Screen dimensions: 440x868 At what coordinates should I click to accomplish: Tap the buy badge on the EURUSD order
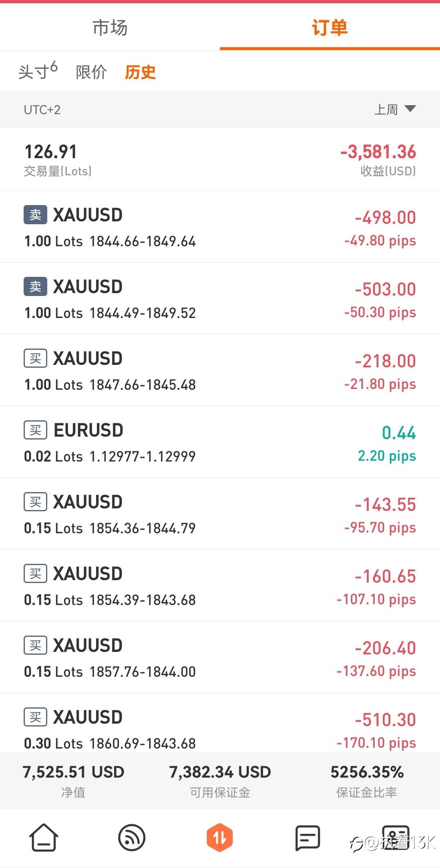click(x=35, y=430)
